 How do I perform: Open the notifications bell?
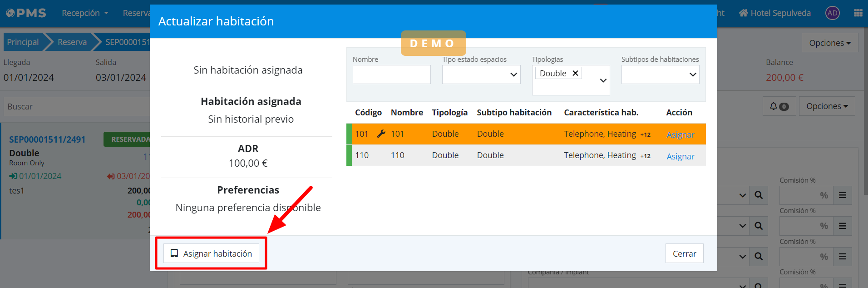tap(779, 106)
